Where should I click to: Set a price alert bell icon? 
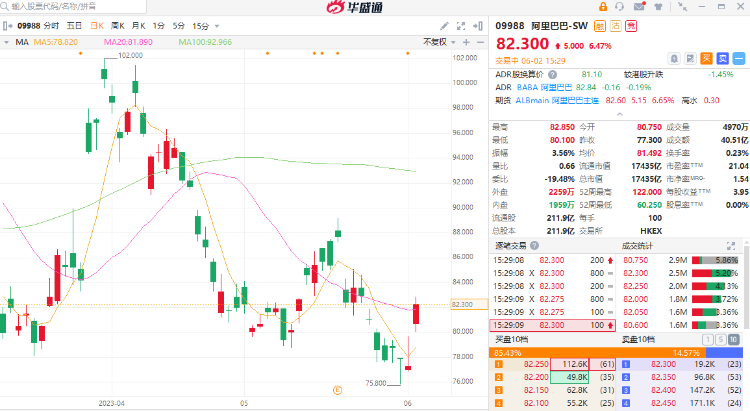point(674,59)
